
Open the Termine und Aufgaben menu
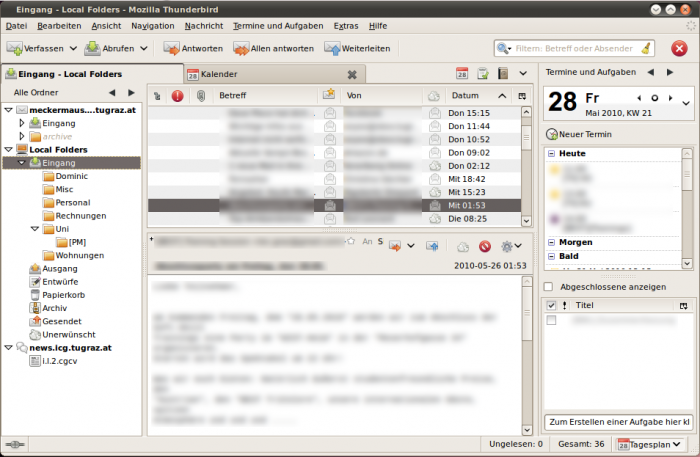pyautogui.click(x=278, y=26)
